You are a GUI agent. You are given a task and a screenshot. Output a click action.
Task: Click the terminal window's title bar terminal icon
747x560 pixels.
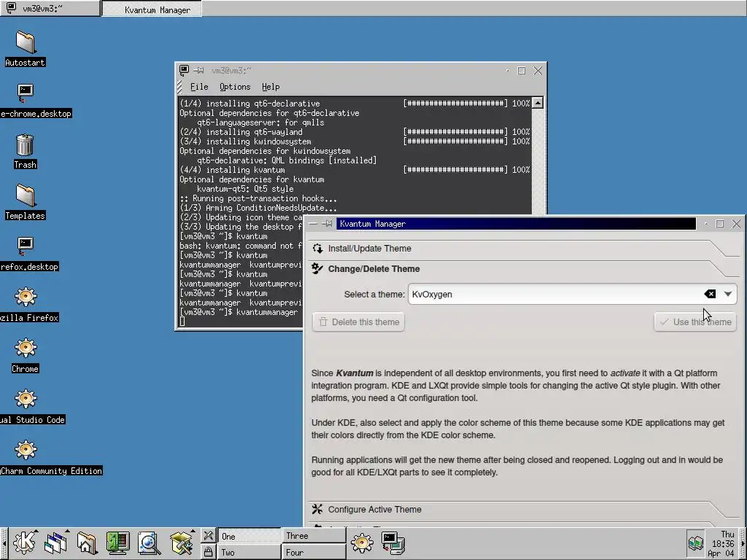click(184, 71)
